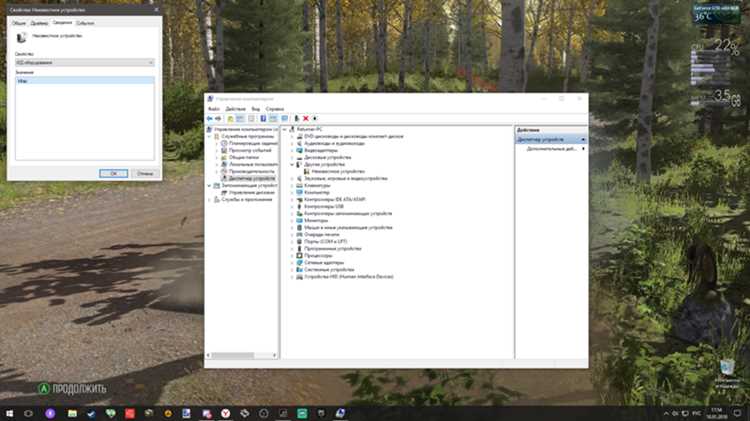750x421 pixels.
Task: Click the highlighted value in Значение list
Action: pos(85,81)
